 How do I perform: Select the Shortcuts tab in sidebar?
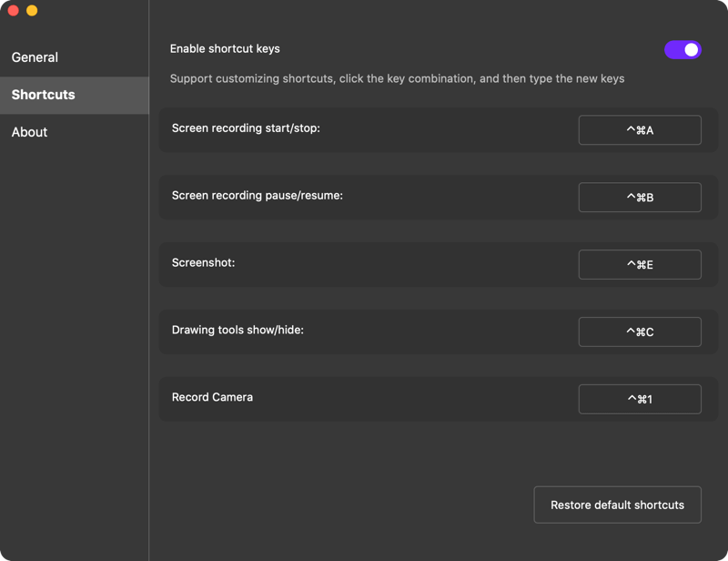click(x=75, y=95)
